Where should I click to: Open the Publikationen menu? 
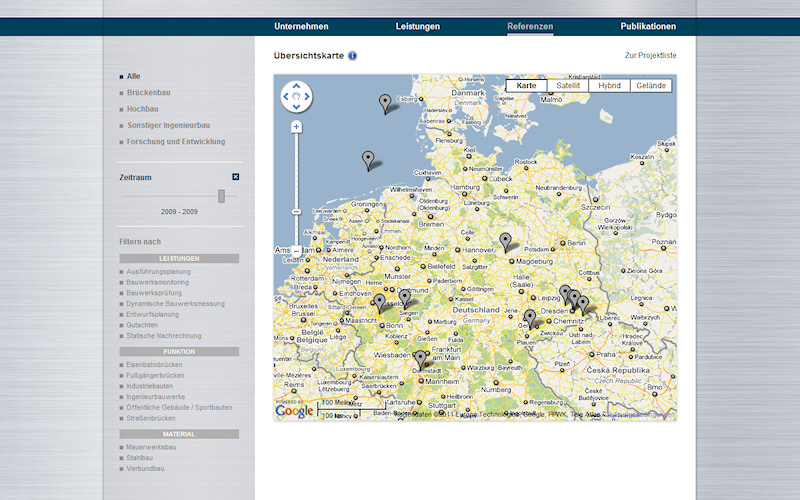[x=648, y=27]
